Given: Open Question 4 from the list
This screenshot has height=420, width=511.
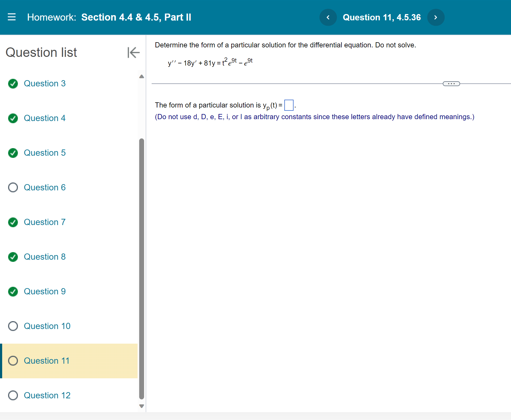Looking at the screenshot, I should pos(45,118).
